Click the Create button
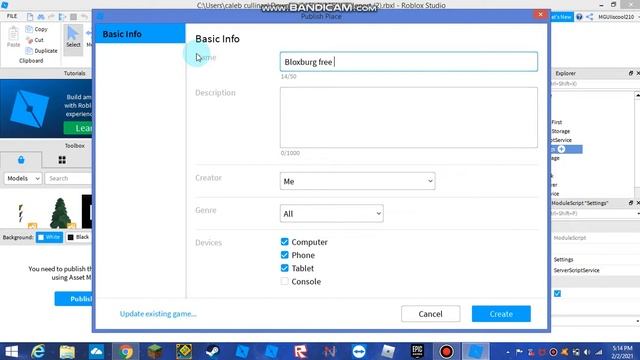 (x=501, y=313)
